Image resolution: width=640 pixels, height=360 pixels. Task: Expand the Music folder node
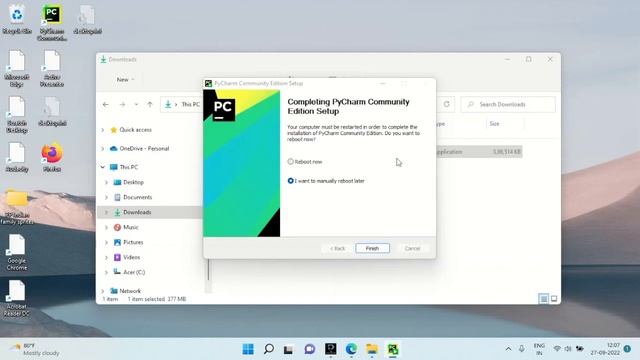(x=107, y=227)
